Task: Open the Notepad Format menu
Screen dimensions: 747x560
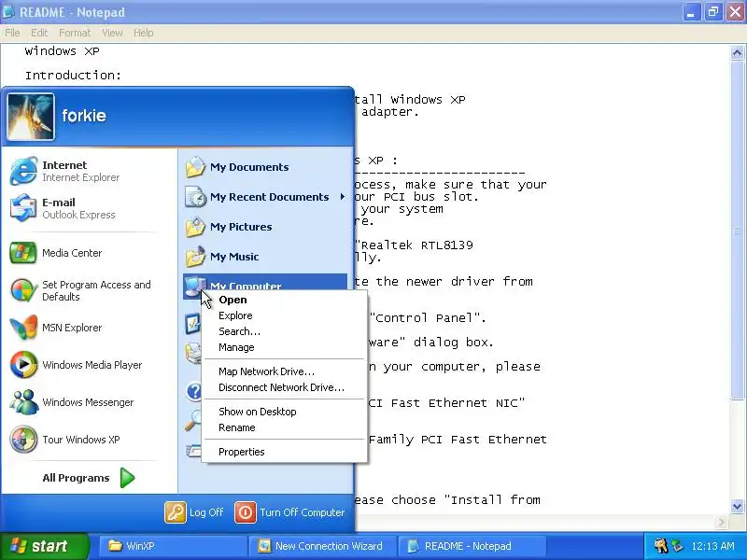Action: (x=75, y=33)
